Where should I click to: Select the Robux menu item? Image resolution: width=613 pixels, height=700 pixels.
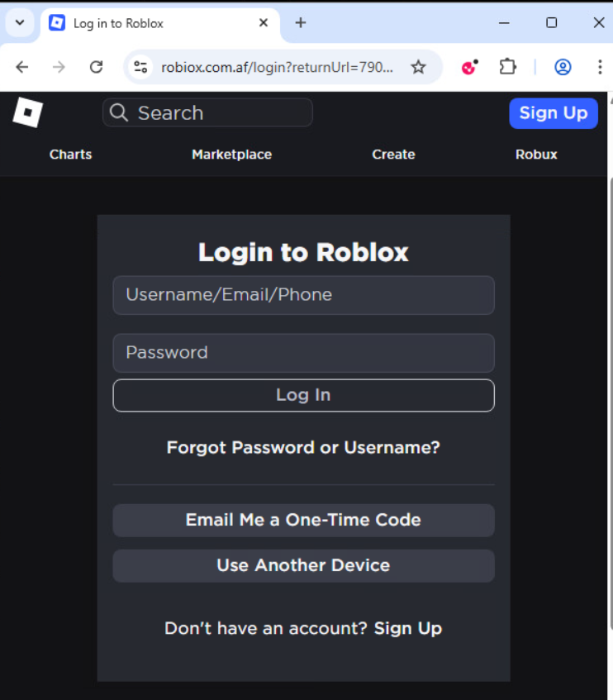[535, 155]
